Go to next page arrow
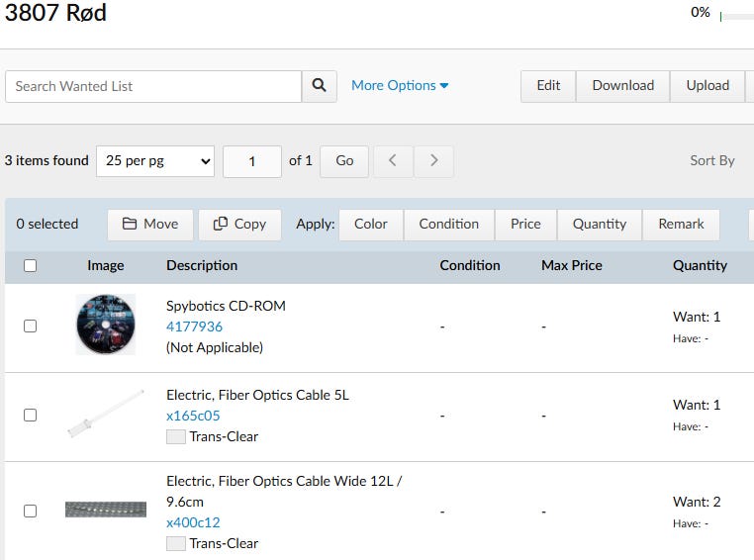 [433, 161]
